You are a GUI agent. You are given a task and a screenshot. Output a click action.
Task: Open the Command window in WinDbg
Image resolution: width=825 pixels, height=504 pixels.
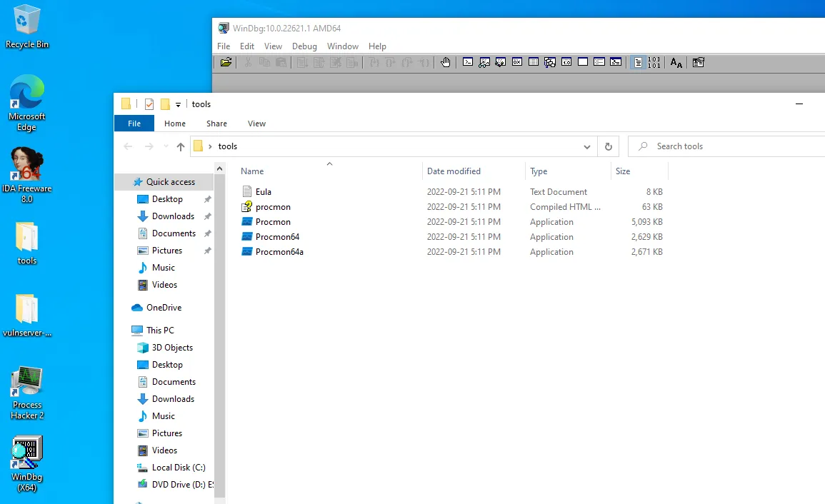click(467, 62)
